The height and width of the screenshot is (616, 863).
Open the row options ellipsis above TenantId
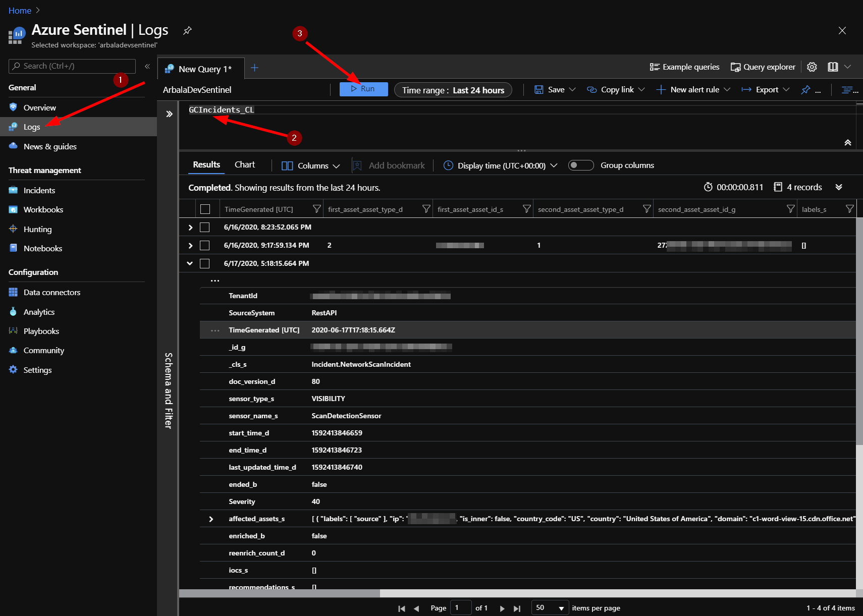(x=215, y=281)
